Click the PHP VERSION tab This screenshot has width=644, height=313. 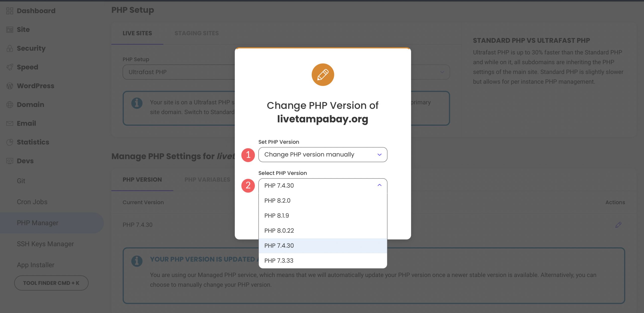142,179
